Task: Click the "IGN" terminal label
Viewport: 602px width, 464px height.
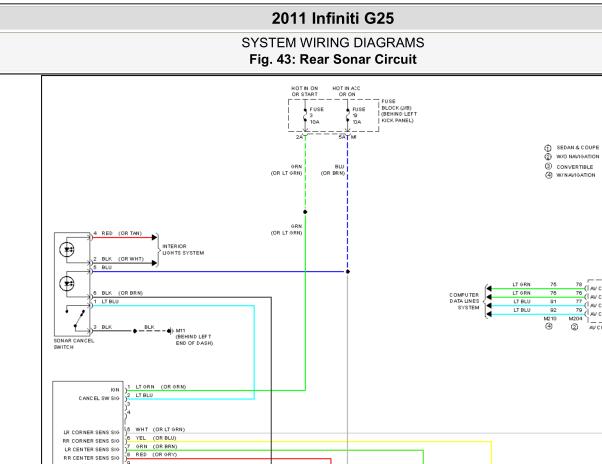Action: coord(115,390)
